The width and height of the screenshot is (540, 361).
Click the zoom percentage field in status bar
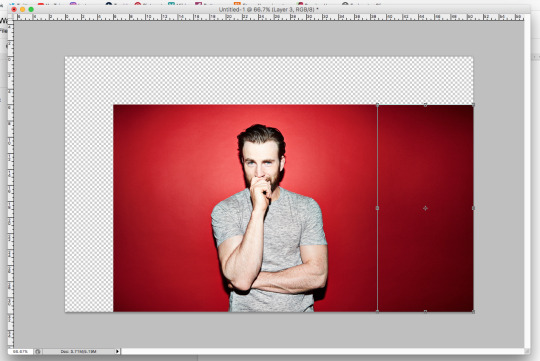21,351
